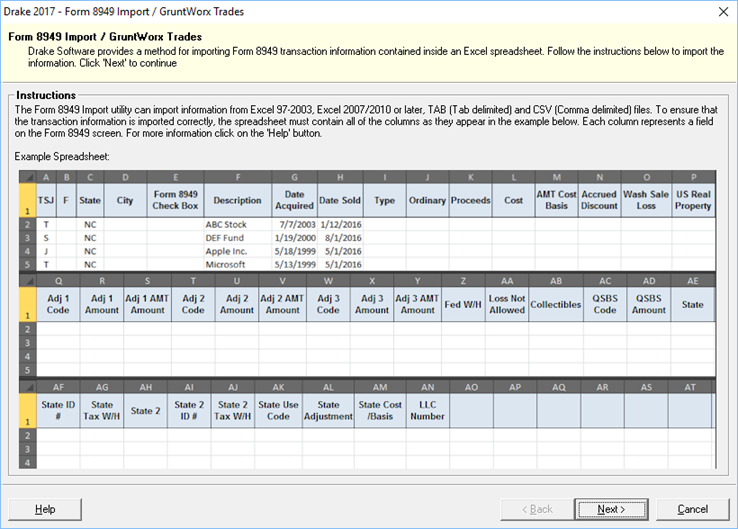Click the 'Wash Sale Loss' header cell
Image resolution: width=738 pixels, height=529 pixels.
646,200
